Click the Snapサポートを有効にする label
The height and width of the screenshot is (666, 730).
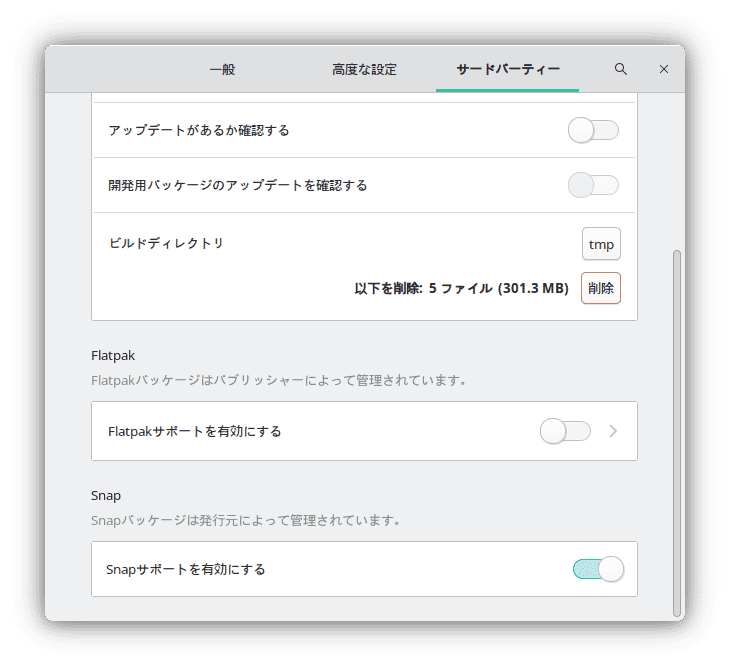click(185, 569)
